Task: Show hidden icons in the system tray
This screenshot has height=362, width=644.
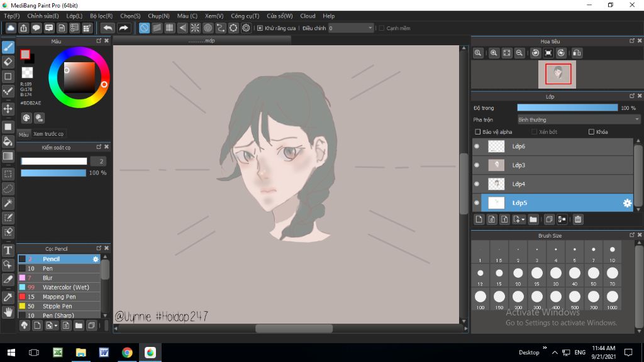Action: (x=555, y=353)
